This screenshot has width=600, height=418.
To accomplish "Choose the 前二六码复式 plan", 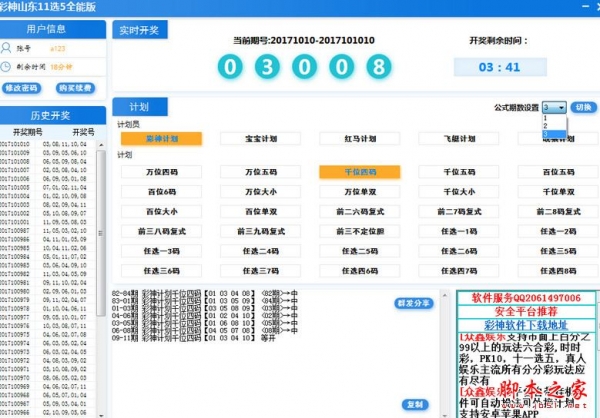I will tap(360, 211).
